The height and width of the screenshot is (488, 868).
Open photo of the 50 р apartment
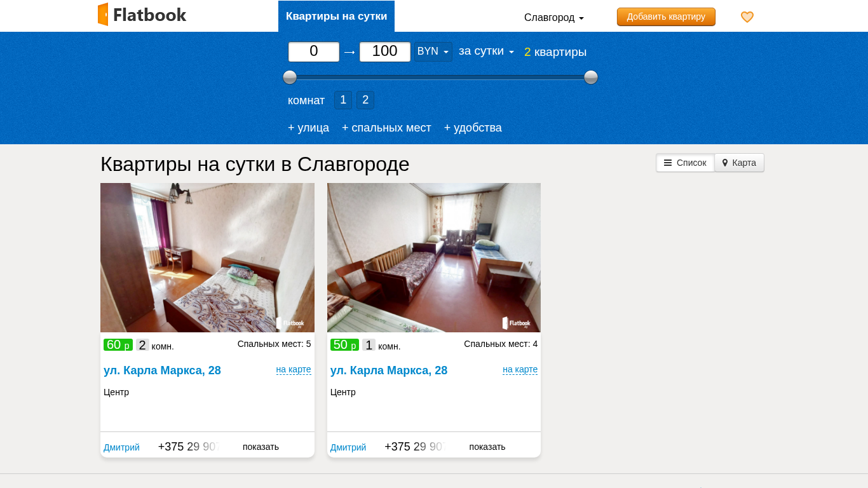click(x=434, y=257)
